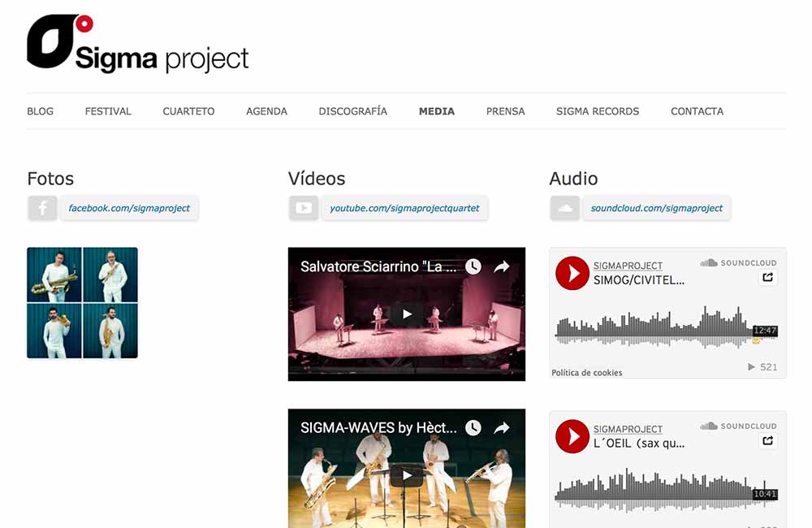
Task: Click the Vídeos heading
Action: point(317,179)
